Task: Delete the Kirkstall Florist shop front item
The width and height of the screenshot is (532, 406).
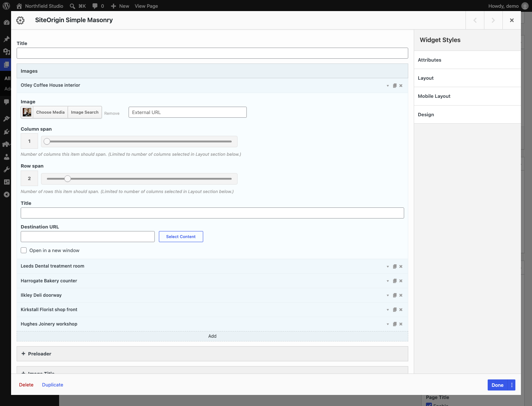Action: click(401, 310)
